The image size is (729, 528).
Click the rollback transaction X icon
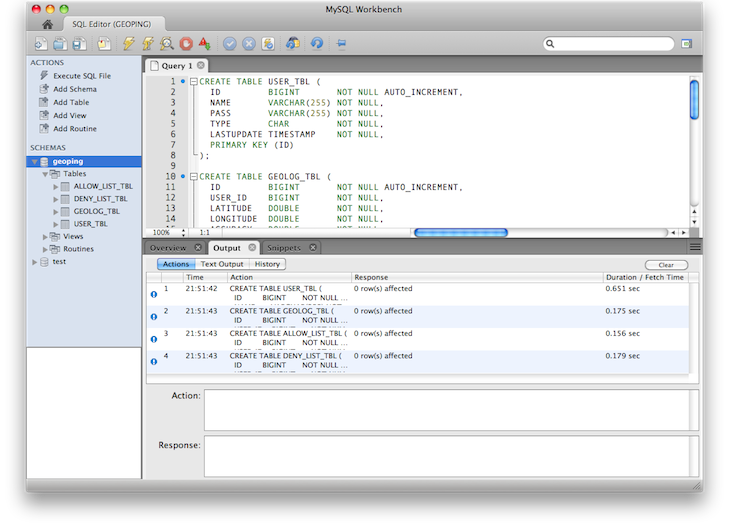coord(249,44)
